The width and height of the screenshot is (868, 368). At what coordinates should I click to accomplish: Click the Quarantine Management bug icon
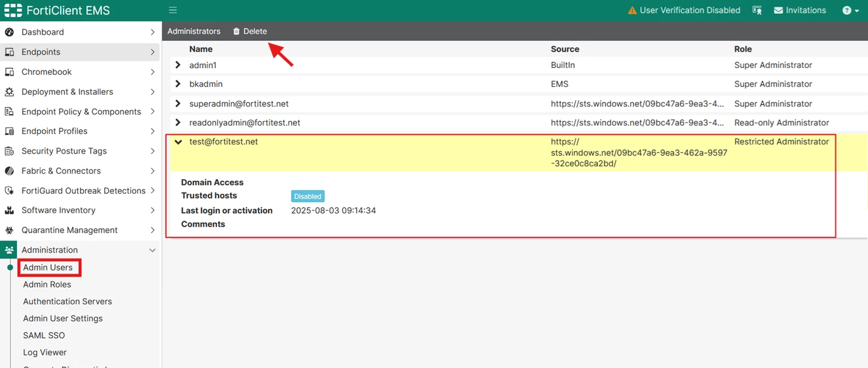click(9, 230)
